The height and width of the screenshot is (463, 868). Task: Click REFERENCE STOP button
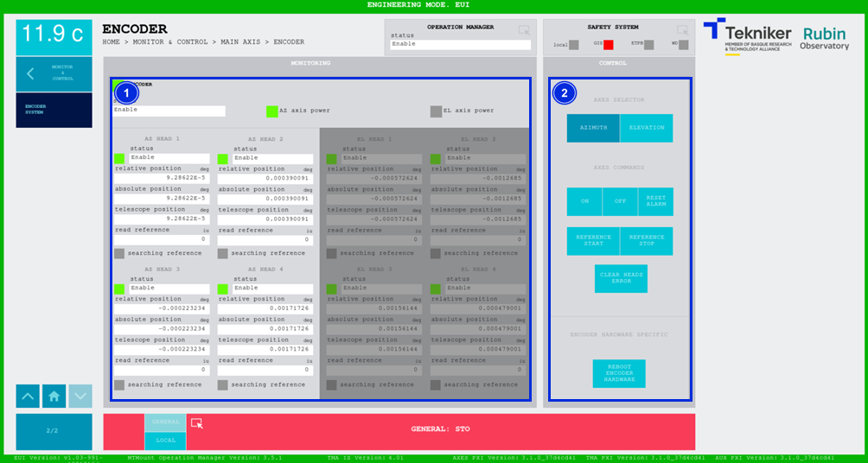[647, 241]
